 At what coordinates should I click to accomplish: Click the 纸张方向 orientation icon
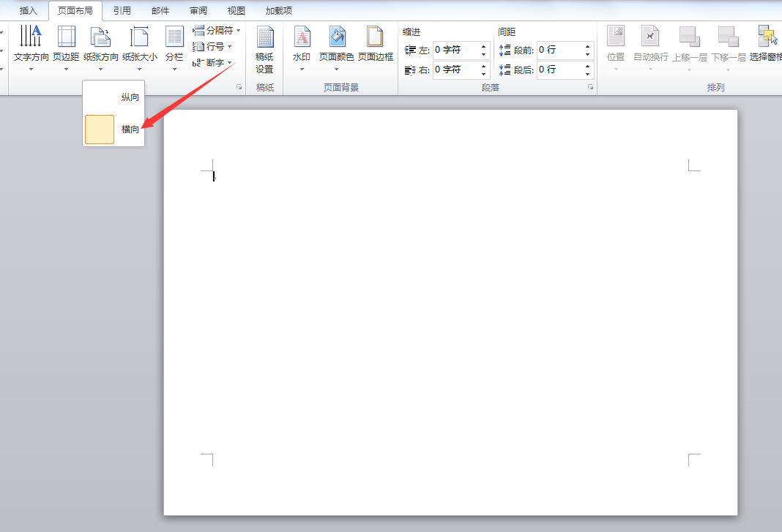pos(101,37)
